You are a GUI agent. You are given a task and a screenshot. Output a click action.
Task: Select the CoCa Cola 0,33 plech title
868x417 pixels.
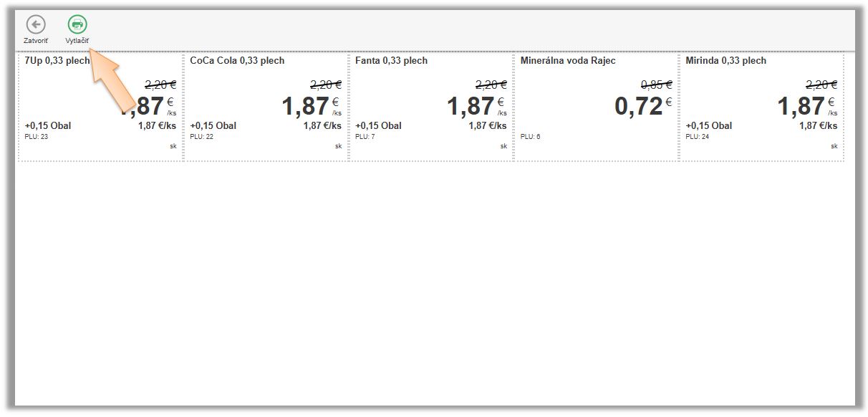237,61
